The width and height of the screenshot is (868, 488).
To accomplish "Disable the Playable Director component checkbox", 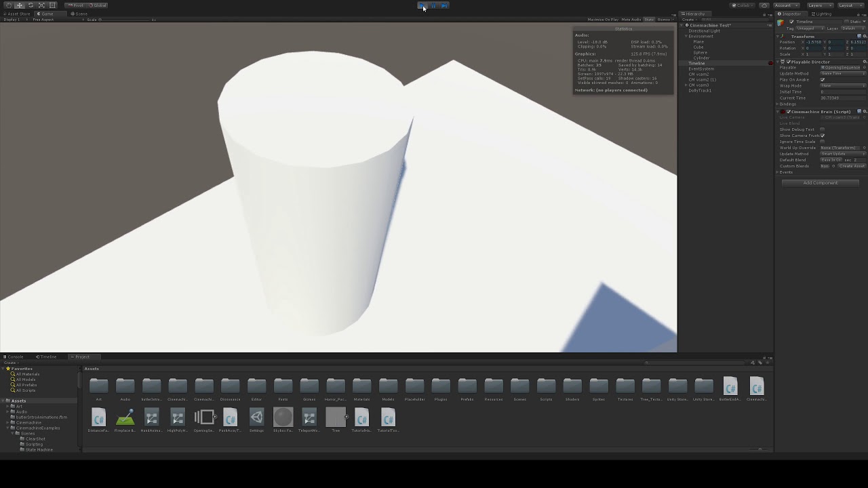I will 789,62.
